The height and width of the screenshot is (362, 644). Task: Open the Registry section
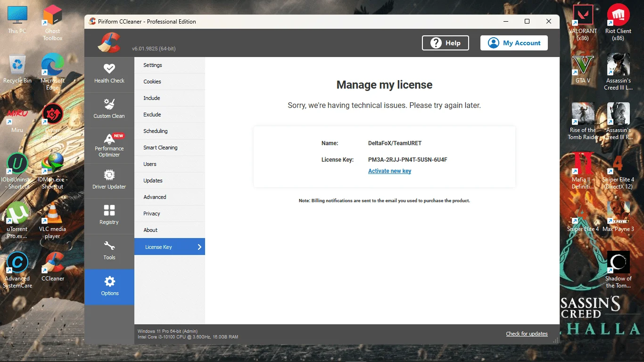109,216
